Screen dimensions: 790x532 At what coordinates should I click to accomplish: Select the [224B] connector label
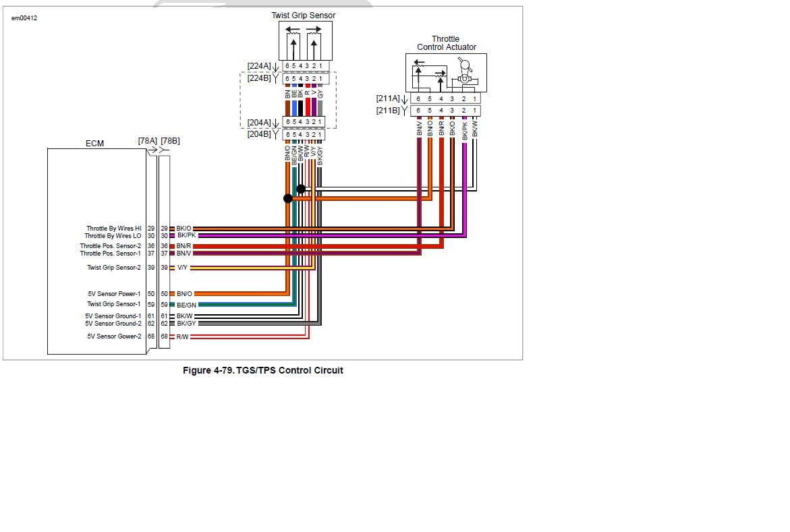tap(259, 78)
